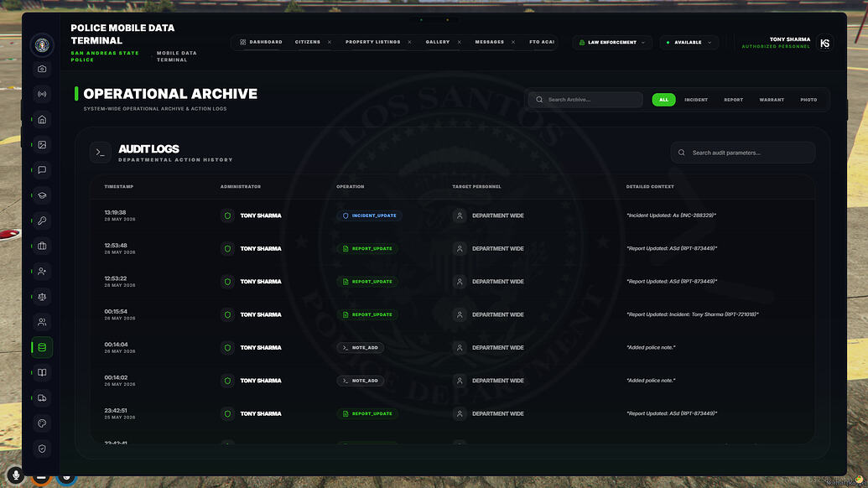The image size is (868, 488).
Task: Click the person icon in the 00:15:54 row
Action: pyautogui.click(x=460, y=314)
